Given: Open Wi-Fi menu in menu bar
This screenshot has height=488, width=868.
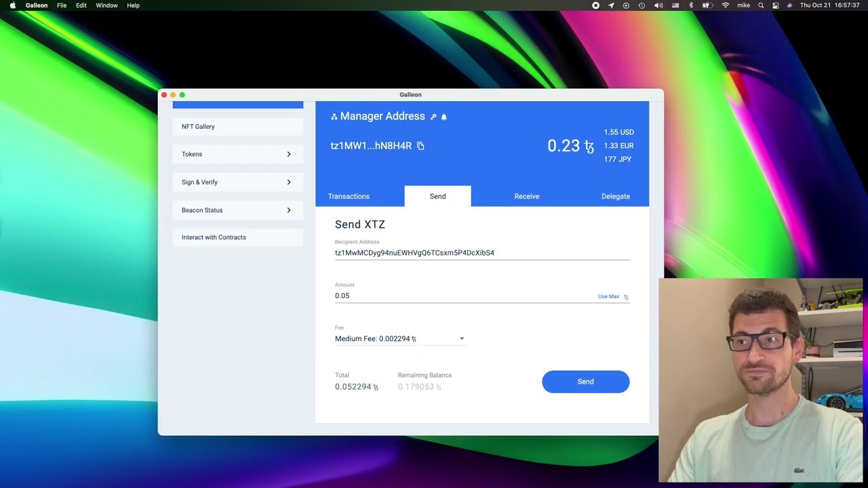Looking at the screenshot, I should (x=725, y=5).
